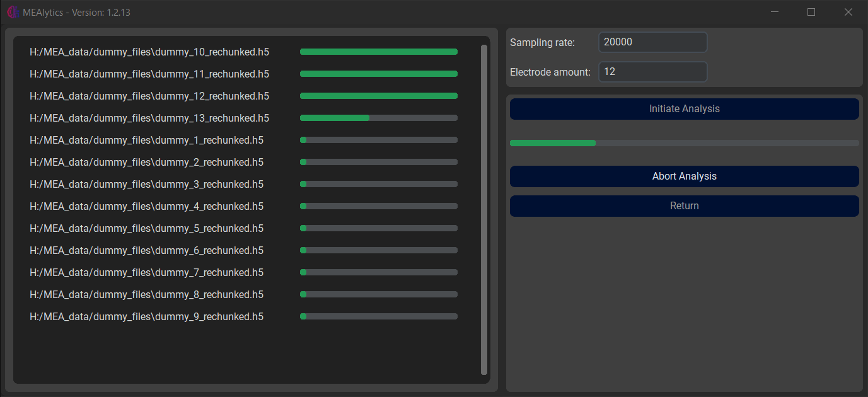Click the Initiate Analysis button
868x397 pixels.
(684, 109)
